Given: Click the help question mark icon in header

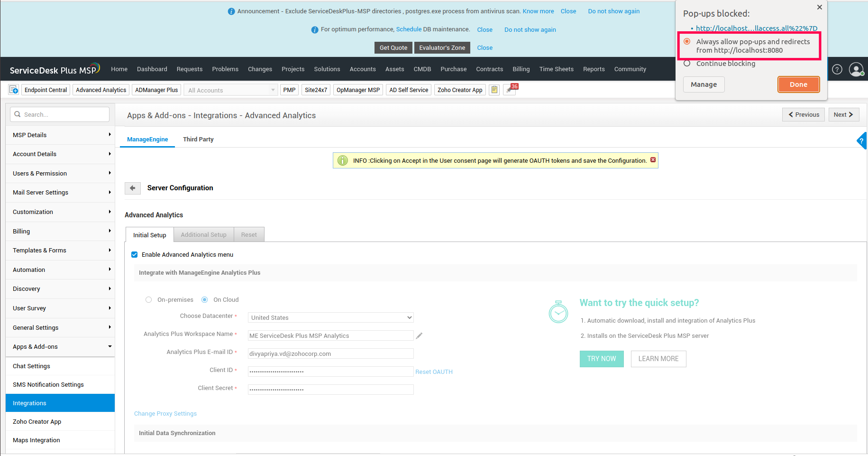Looking at the screenshot, I should [x=837, y=69].
